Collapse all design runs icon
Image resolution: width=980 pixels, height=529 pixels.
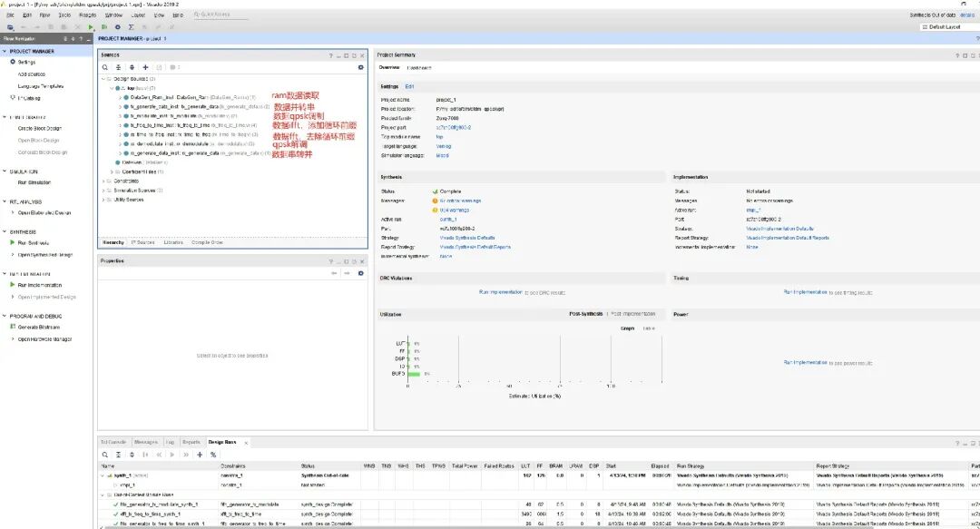(118, 455)
